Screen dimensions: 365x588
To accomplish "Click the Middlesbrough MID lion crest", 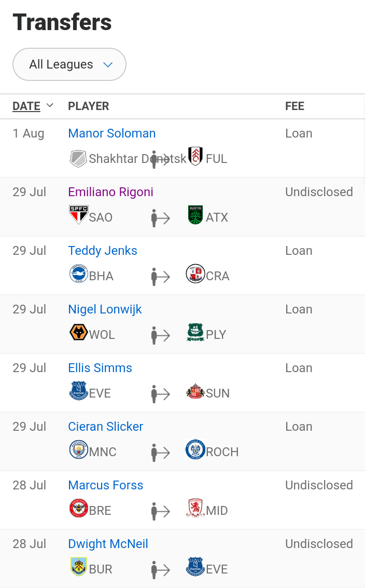I will point(195,508).
